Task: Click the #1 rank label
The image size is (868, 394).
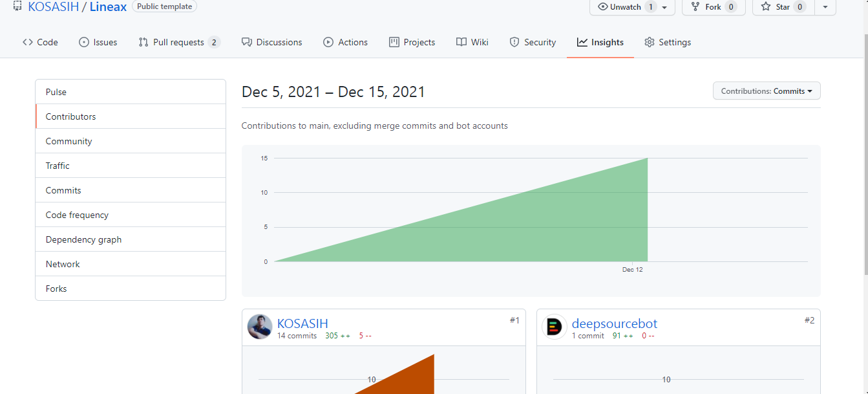Action: (514, 320)
